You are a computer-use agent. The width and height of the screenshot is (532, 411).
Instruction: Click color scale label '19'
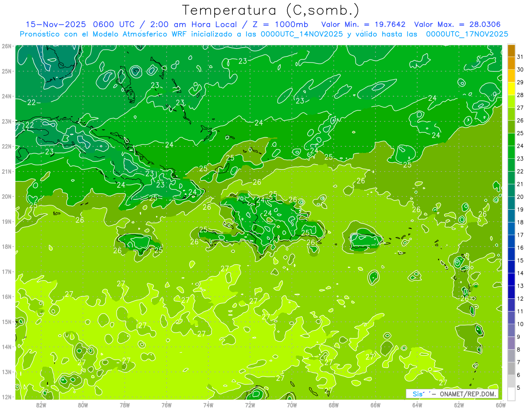(x=520, y=210)
